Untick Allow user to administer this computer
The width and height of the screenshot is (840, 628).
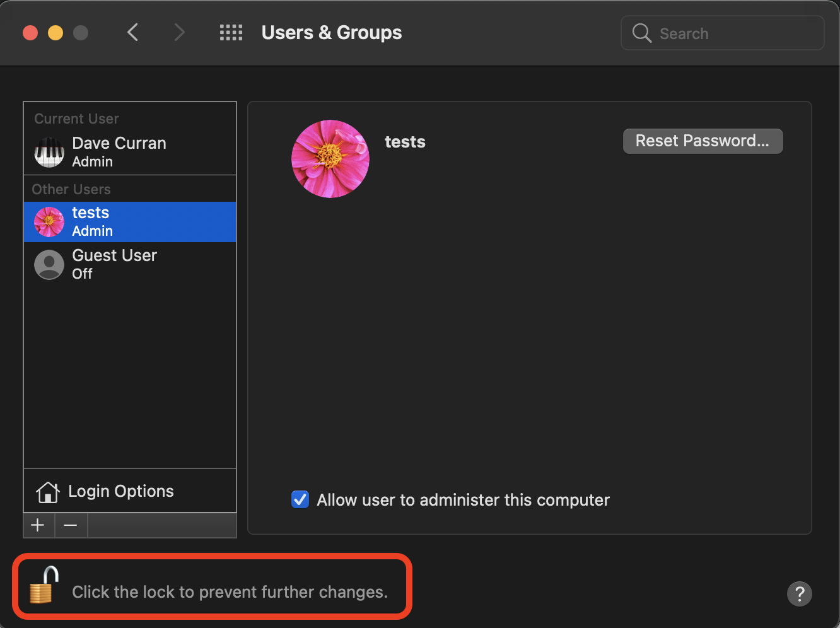[x=300, y=499]
